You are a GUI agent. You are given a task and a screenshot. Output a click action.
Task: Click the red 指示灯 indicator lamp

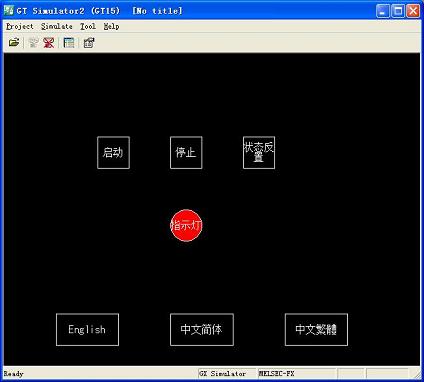click(x=186, y=225)
